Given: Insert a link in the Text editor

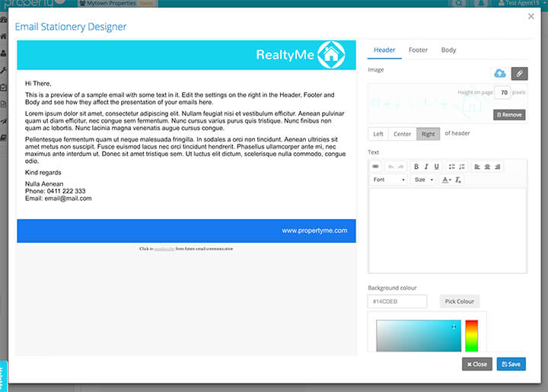Looking at the screenshot, I should (x=375, y=167).
